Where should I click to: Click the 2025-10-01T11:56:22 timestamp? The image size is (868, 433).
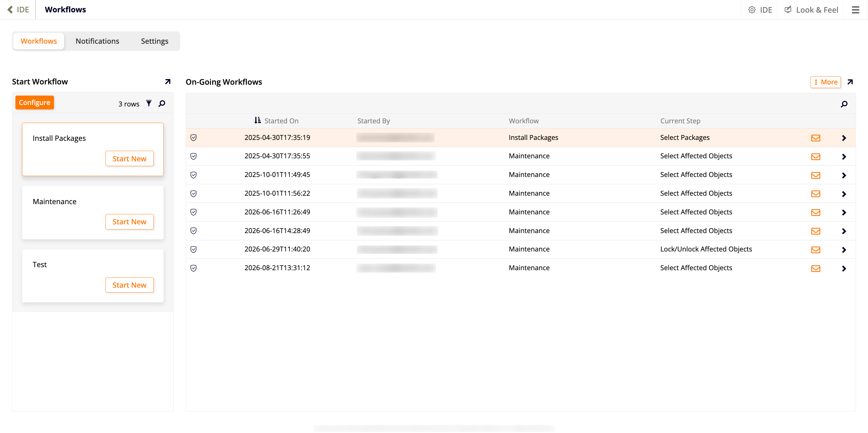pos(277,193)
